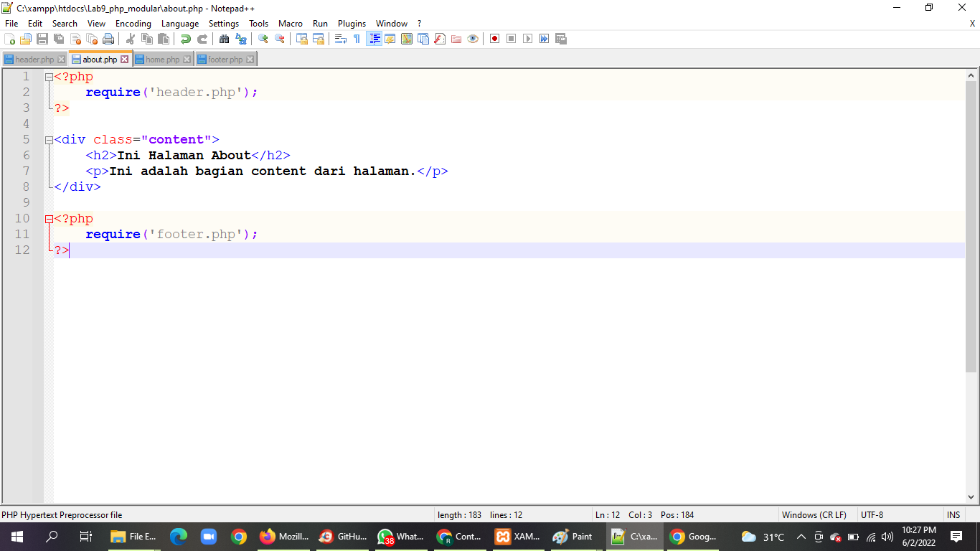Screen dimensions: 980x551
Task: Start macro recording with the red record button
Action: [495, 39]
